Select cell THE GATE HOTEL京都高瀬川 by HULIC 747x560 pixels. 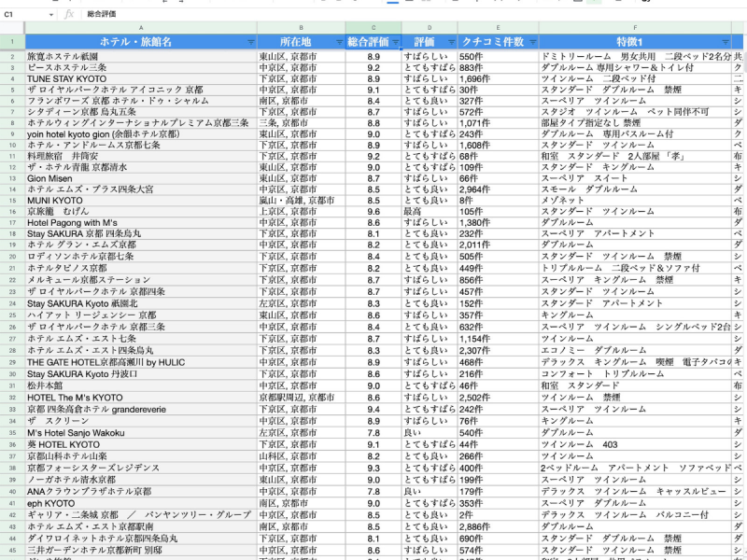click(141, 362)
